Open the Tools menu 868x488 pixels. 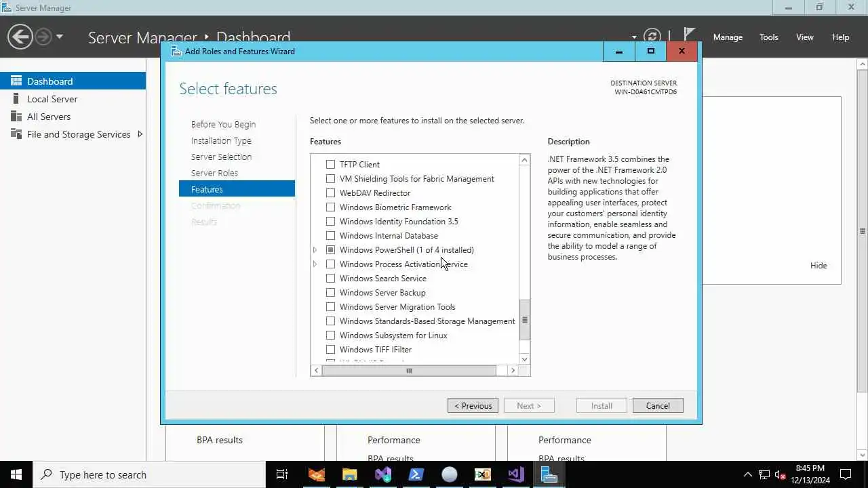[x=769, y=37]
